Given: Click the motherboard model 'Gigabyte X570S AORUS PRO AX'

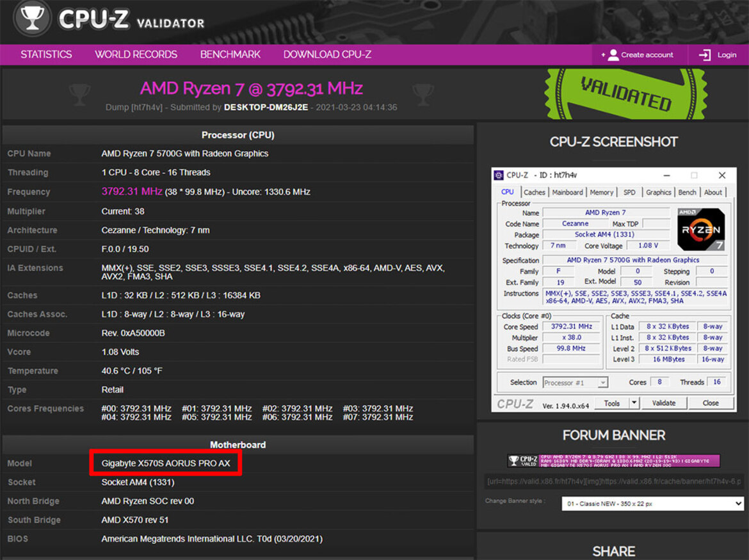Looking at the screenshot, I should (x=166, y=463).
